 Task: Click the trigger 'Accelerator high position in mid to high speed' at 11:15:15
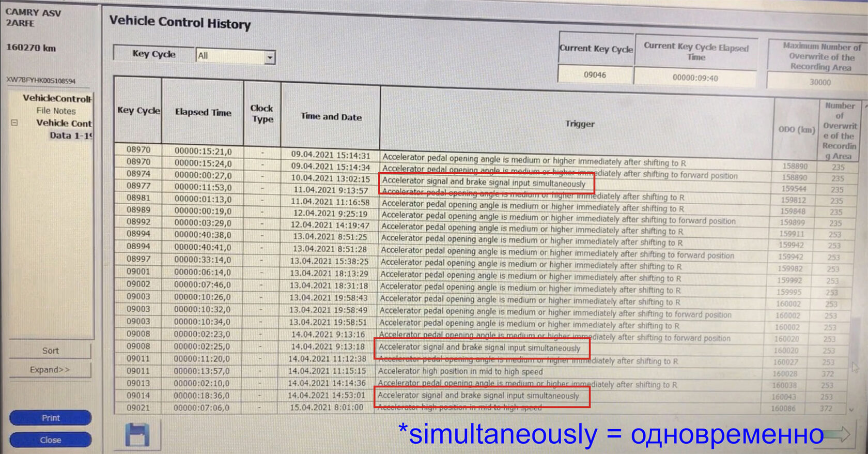point(460,371)
